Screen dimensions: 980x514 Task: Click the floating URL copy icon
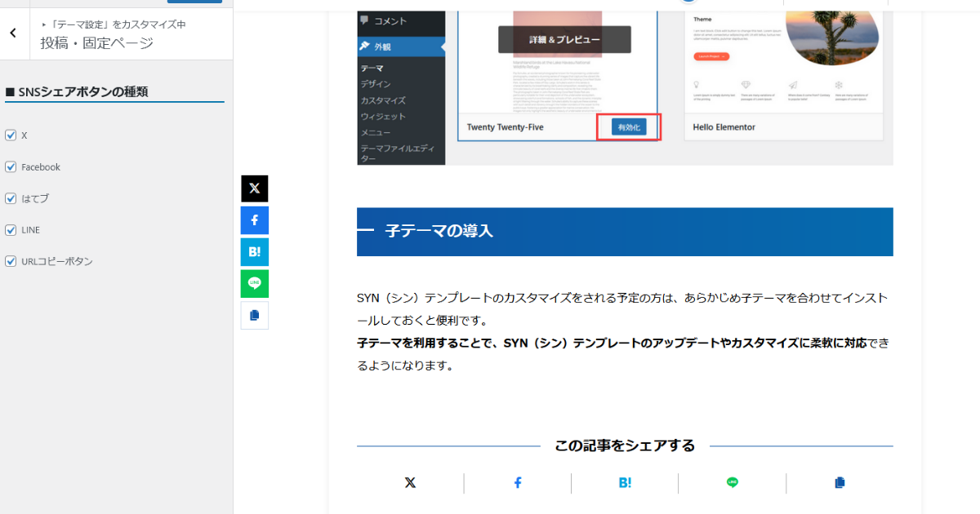point(254,315)
